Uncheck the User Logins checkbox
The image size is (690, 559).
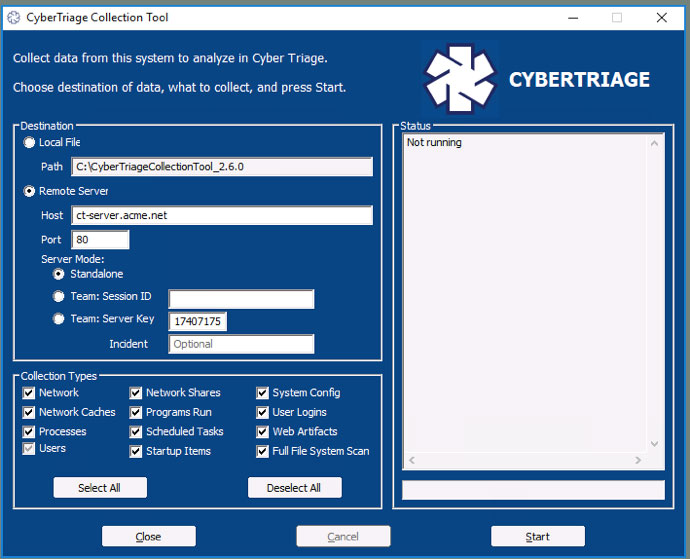coord(263,412)
